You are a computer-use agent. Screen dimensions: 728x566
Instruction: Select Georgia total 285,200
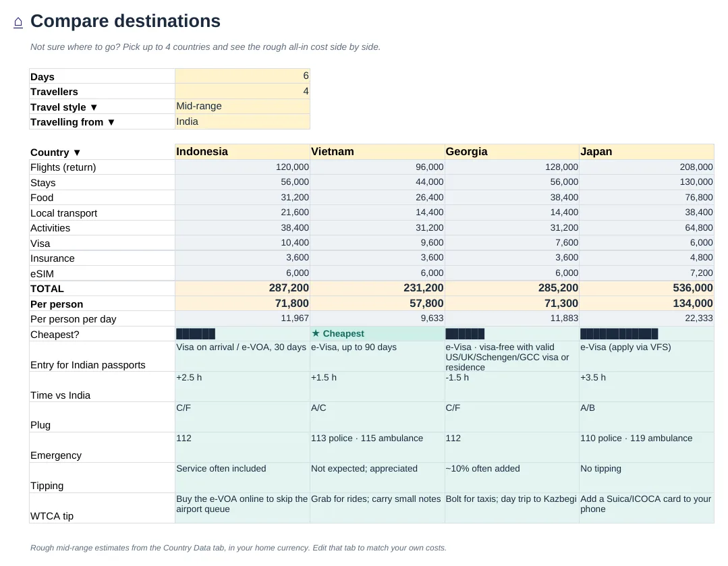(511, 288)
